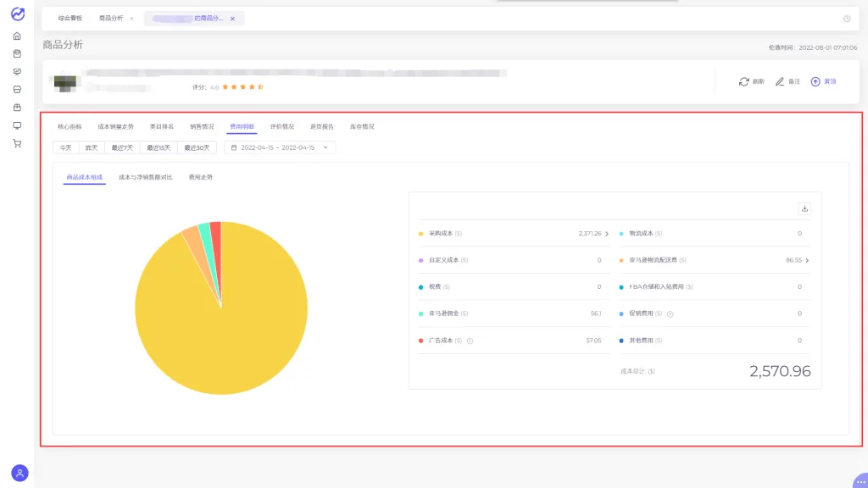This screenshot has height=488, width=868.
Task: Click the help icon beside 广告成本
Action: 470,341
